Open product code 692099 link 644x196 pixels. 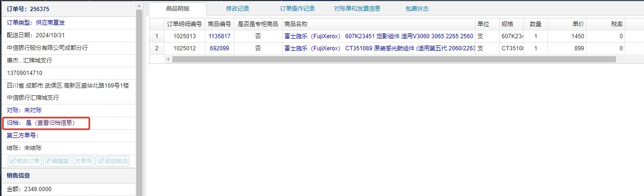pyautogui.click(x=219, y=48)
